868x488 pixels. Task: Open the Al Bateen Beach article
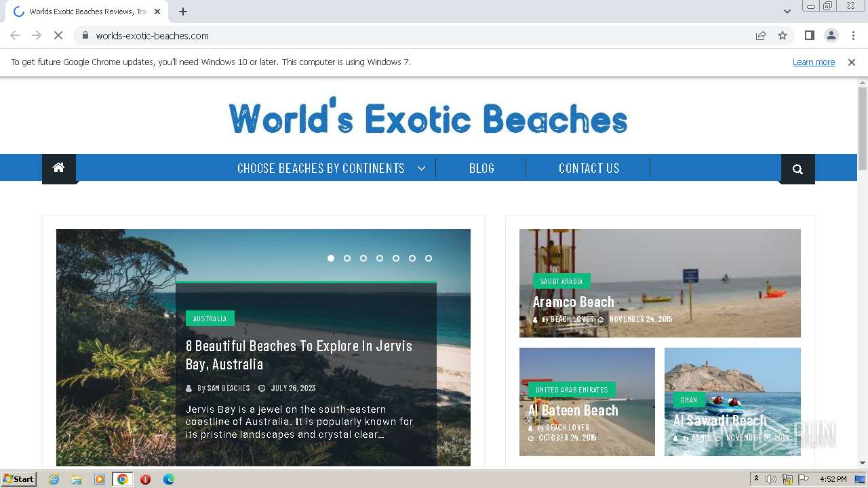(x=573, y=411)
